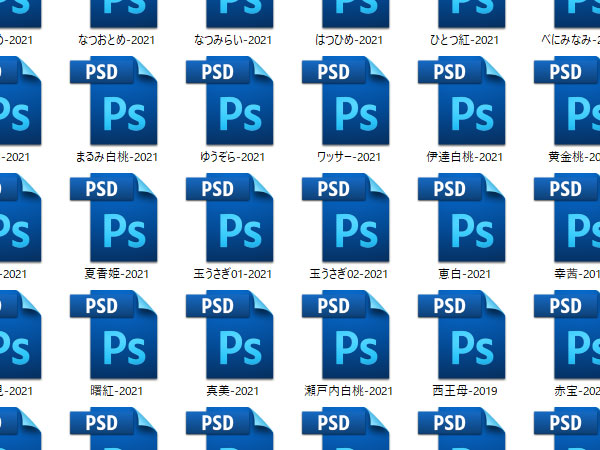Select the 幸茜 PSD file icon
The width and height of the screenshot is (600, 450).
(x=567, y=218)
